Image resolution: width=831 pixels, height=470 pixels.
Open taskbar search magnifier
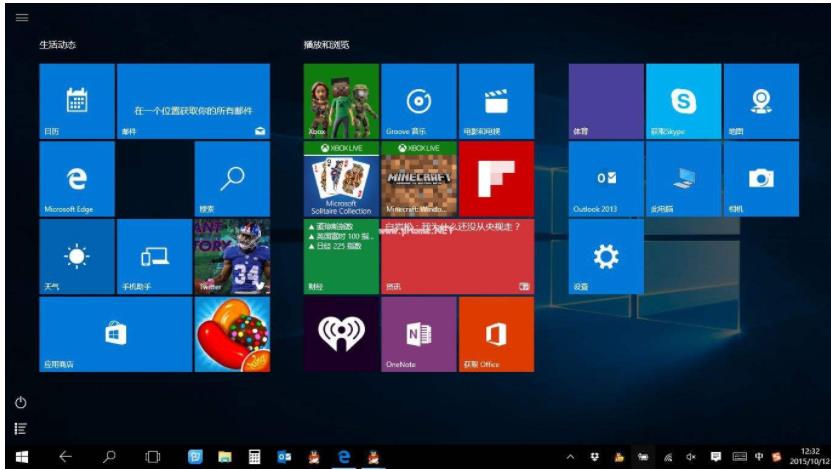pyautogui.click(x=109, y=457)
